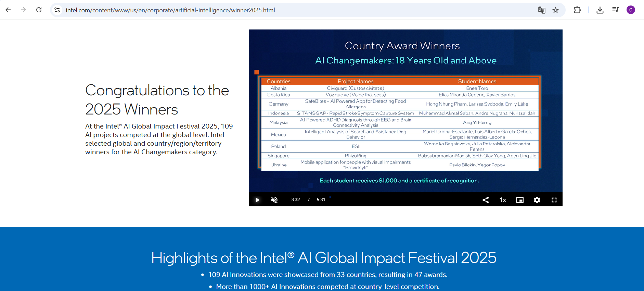
Task: Enter fullscreen video mode
Action: coord(554,200)
